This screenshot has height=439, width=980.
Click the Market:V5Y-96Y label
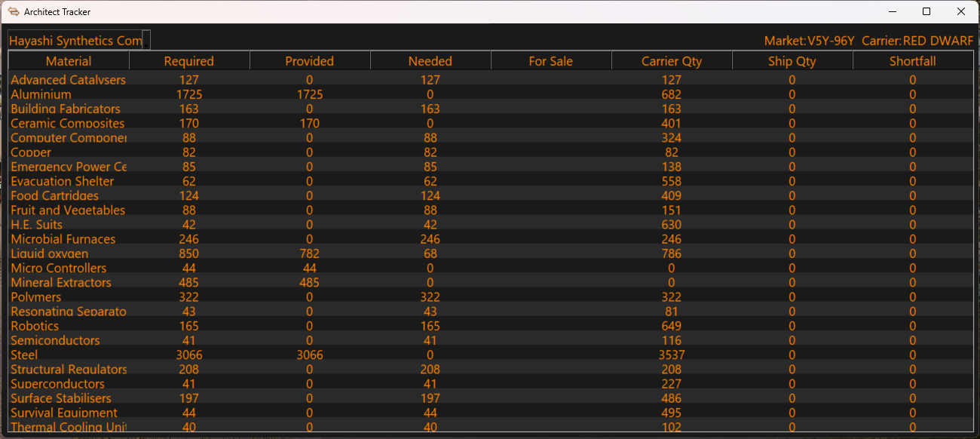click(x=810, y=41)
